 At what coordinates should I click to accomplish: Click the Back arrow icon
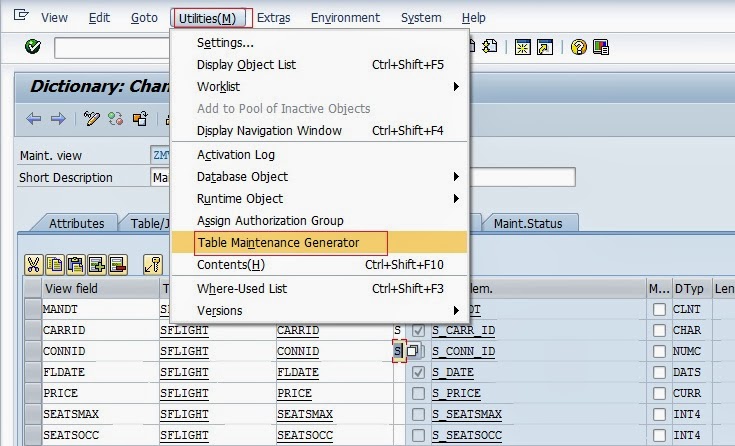click(33, 119)
